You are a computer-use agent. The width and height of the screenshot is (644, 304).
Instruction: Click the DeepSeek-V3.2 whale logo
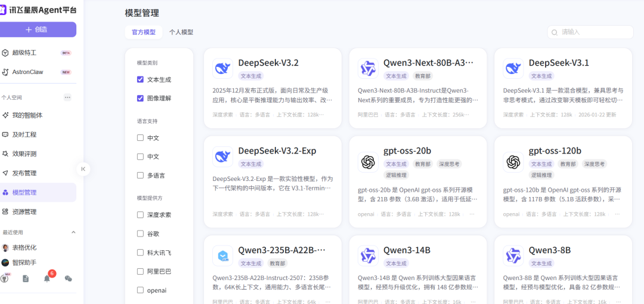pyautogui.click(x=222, y=68)
